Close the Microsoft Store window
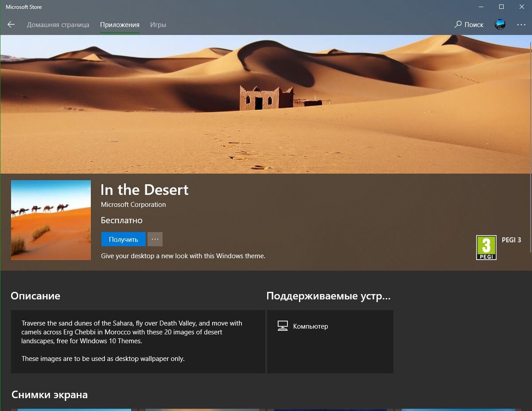This screenshot has width=532, height=411. (522, 7)
